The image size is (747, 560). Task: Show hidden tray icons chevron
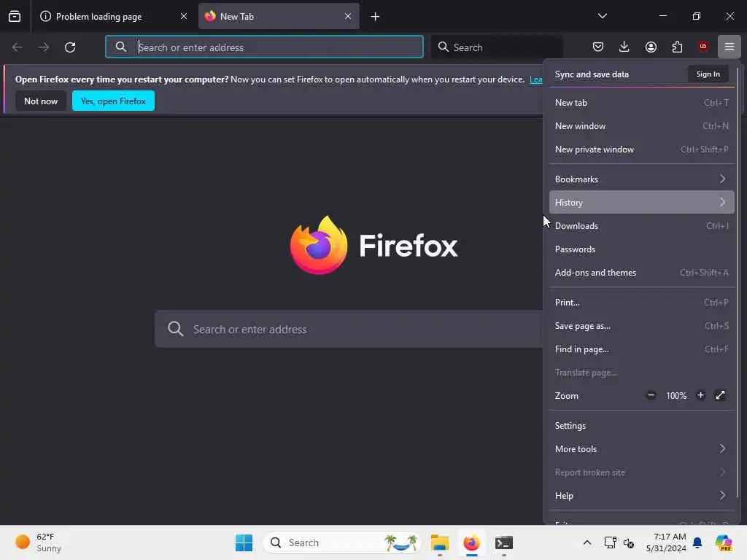coord(587,542)
